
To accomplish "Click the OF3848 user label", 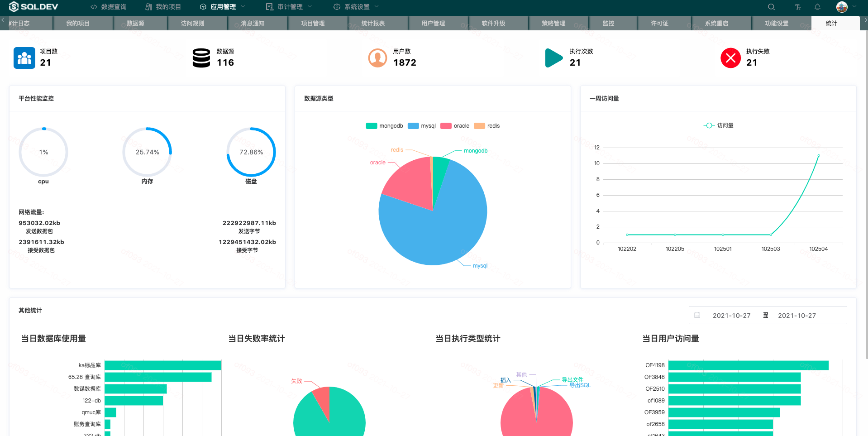I will tap(654, 377).
